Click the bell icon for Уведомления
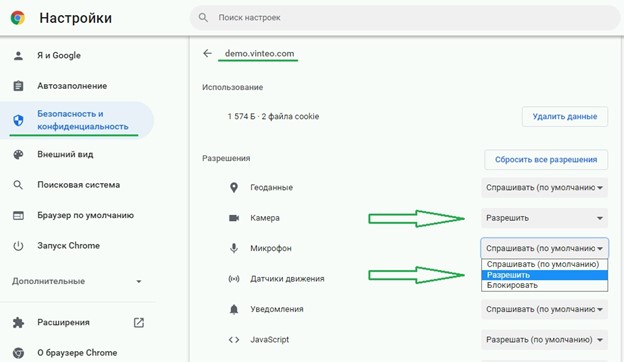The image size is (624, 362). pyautogui.click(x=234, y=309)
